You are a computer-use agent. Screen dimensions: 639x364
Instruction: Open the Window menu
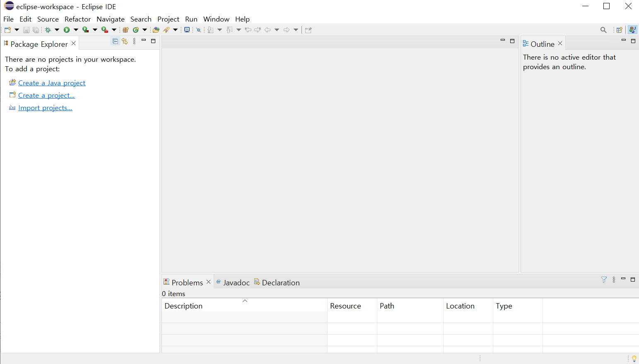point(216,19)
